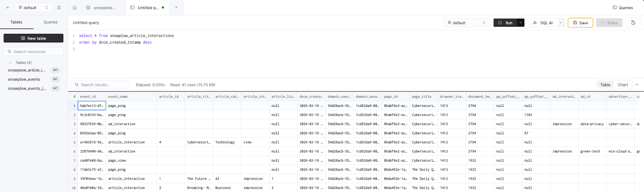Open the snowplow_events table
Viewport: 644px width, 192px height.
click(24, 79)
